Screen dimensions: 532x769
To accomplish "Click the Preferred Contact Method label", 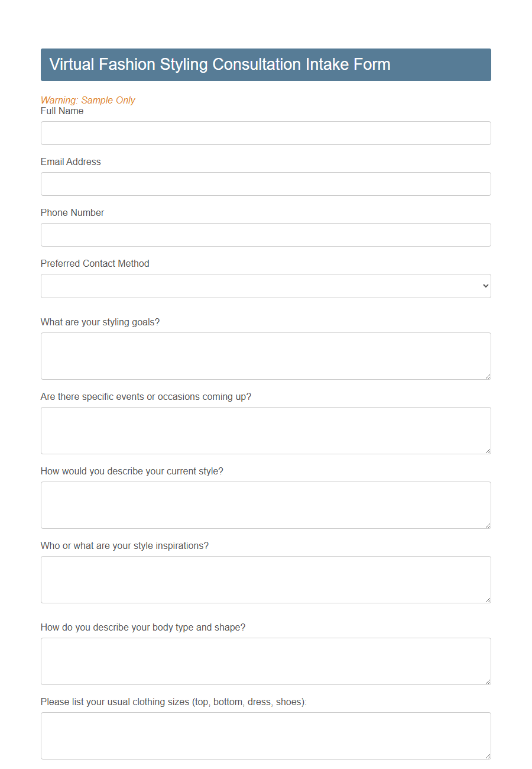I will click(95, 263).
